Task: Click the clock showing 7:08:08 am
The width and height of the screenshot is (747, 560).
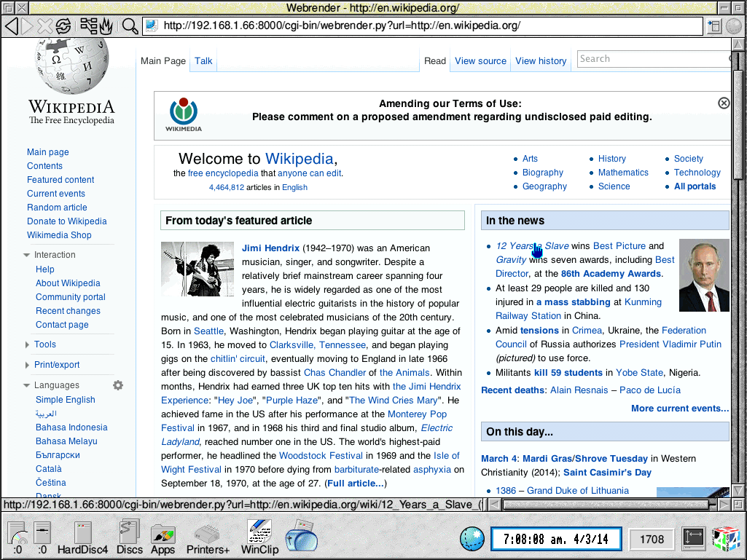Action: coord(556,539)
